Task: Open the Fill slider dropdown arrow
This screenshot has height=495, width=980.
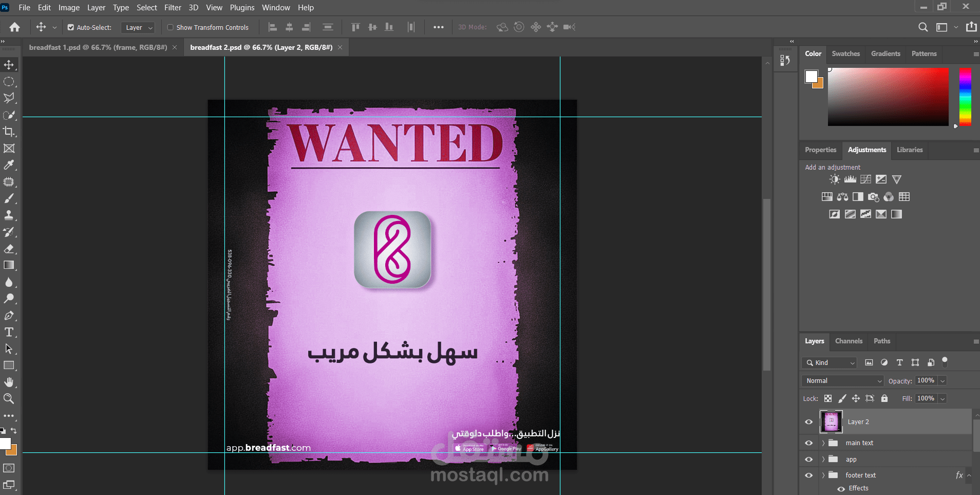Action: pos(943,399)
